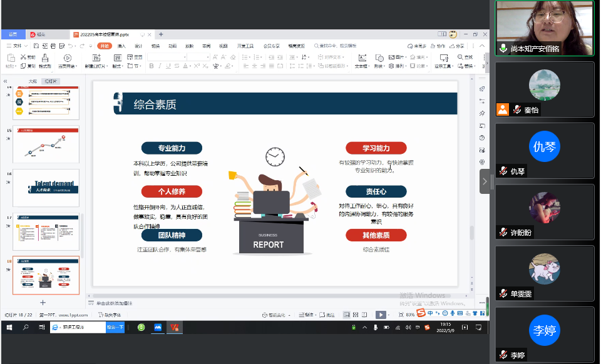Image resolution: width=601 pixels, height=364 pixels.
Task: Unmute microphone icon for participant 秦怡
Action: pyautogui.click(x=517, y=110)
